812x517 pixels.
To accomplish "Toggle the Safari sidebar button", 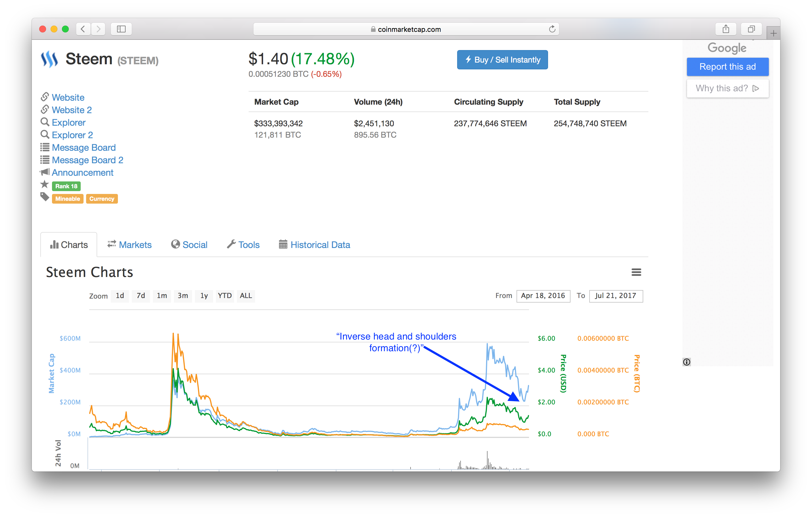I will pyautogui.click(x=121, y=29).
